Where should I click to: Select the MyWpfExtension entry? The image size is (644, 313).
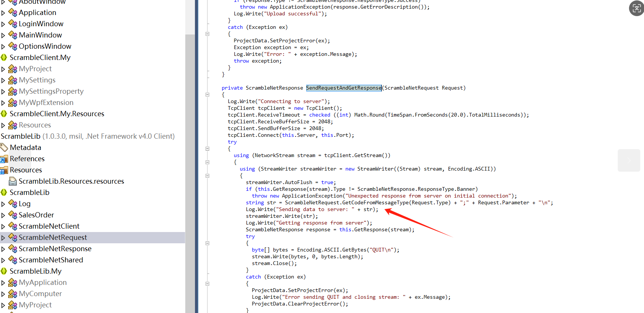[x=46, y=103]
